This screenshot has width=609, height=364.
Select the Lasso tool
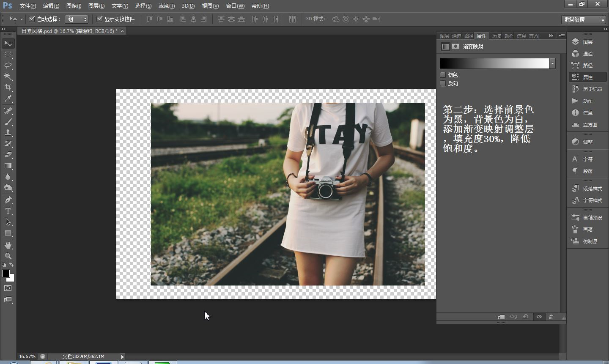(8, 66)
